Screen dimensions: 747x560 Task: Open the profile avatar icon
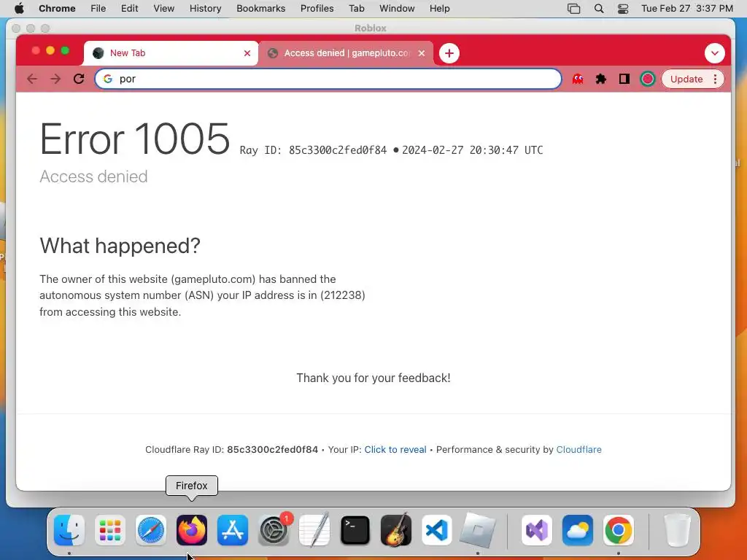pyautogui.click(x=648, y=79)
